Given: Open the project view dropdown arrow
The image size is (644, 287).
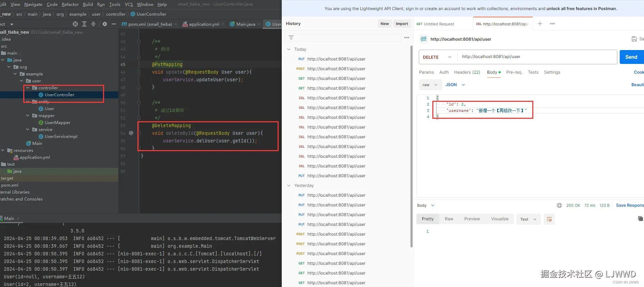Looking at the screenshot, I should pyautogui.click(x=12, y=24).
